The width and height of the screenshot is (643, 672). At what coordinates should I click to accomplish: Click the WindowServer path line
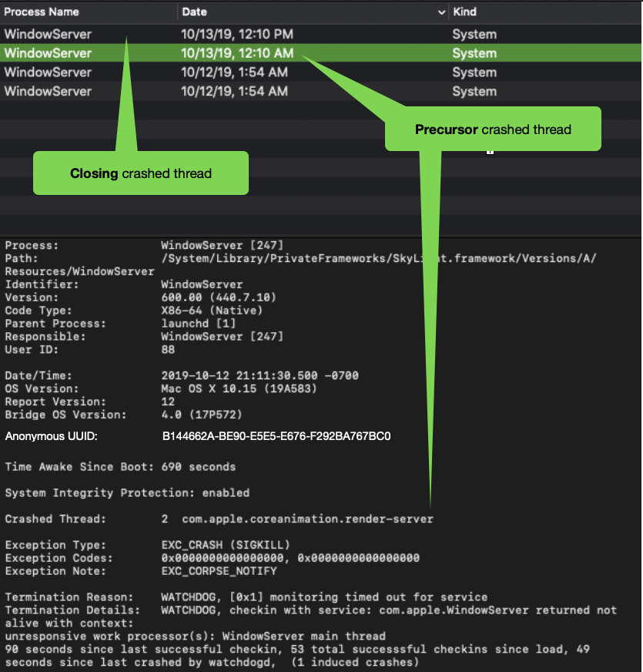(377, 258)
